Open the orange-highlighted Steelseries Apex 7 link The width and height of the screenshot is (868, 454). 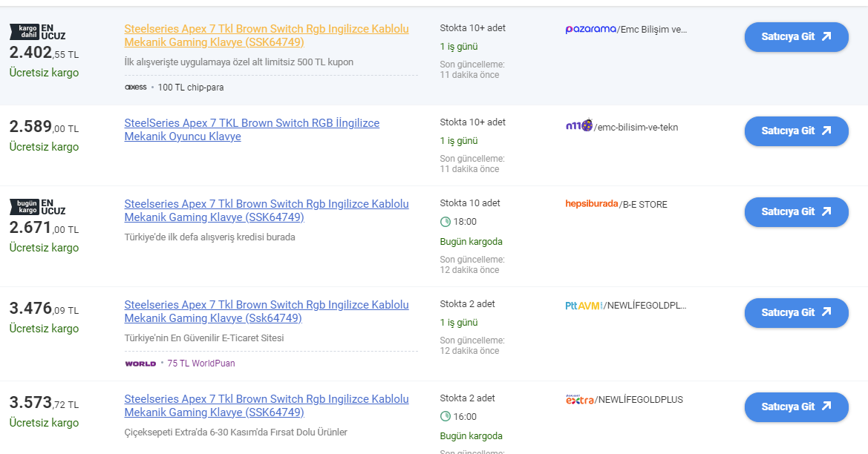(266, 36)
